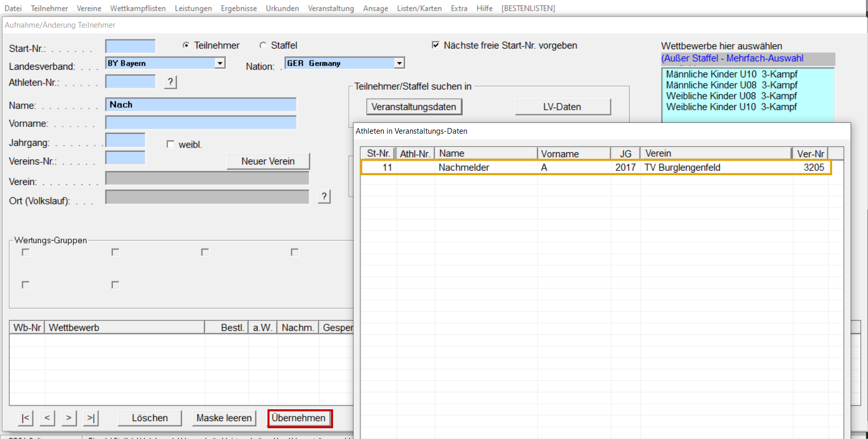Go to previous record arrow button

47,418
